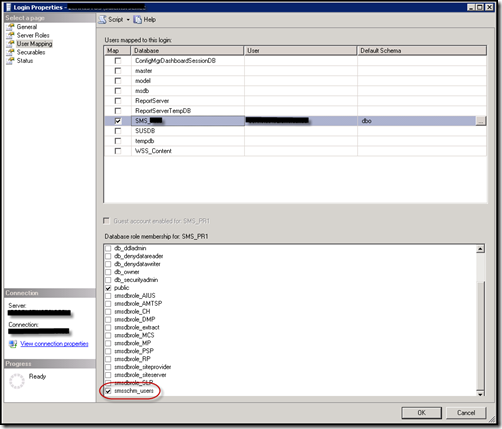Select the ReportServerTempDB database name
This screenshot has width=502, height=429.
tap(163, 111)
